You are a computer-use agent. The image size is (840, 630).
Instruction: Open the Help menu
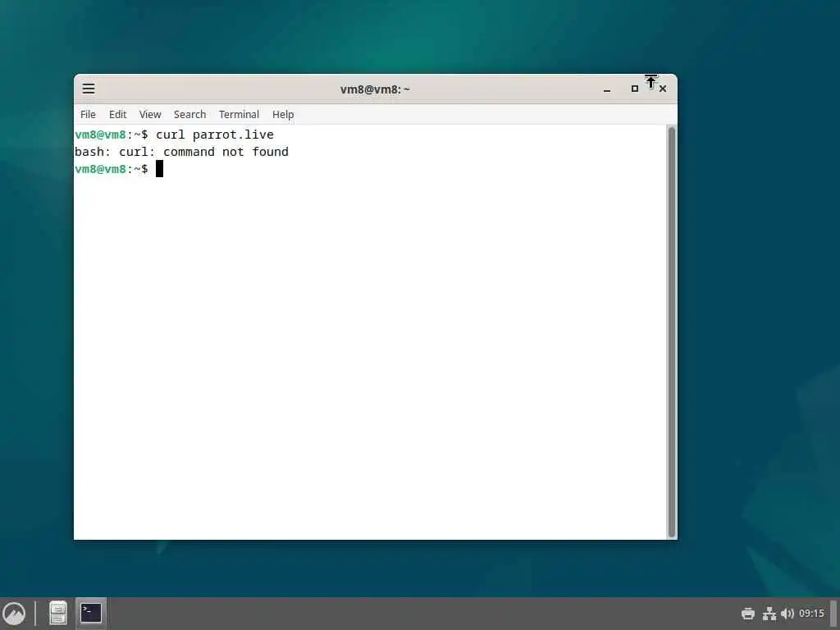pos(283,114)
